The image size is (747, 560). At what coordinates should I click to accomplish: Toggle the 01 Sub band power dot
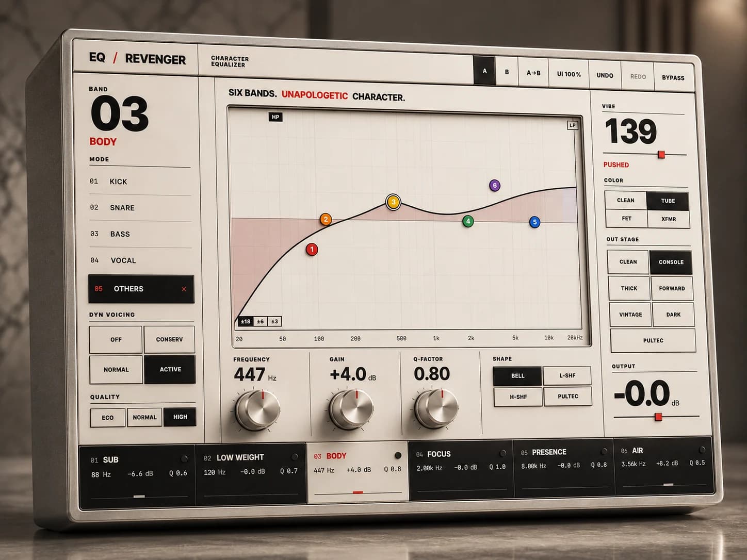[x=184, y=458]
